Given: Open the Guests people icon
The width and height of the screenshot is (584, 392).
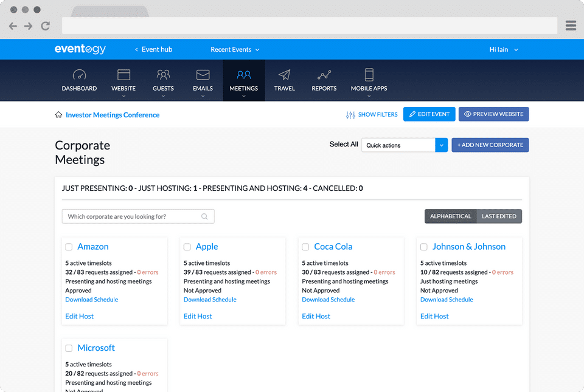Looking at the screenshot, I should 163,75.
